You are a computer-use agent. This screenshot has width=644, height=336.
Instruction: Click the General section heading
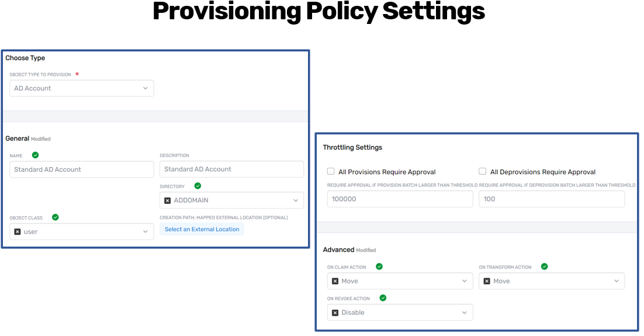pos(18,138)
